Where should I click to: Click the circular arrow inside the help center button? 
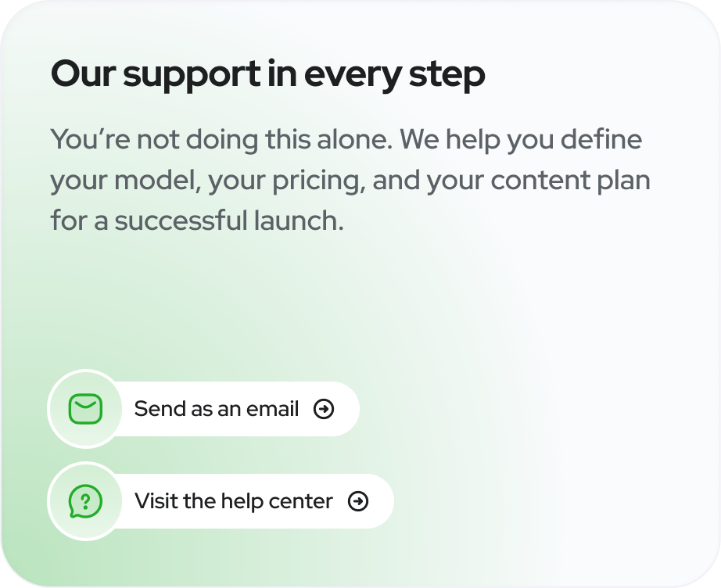click(x=359, y=501)
